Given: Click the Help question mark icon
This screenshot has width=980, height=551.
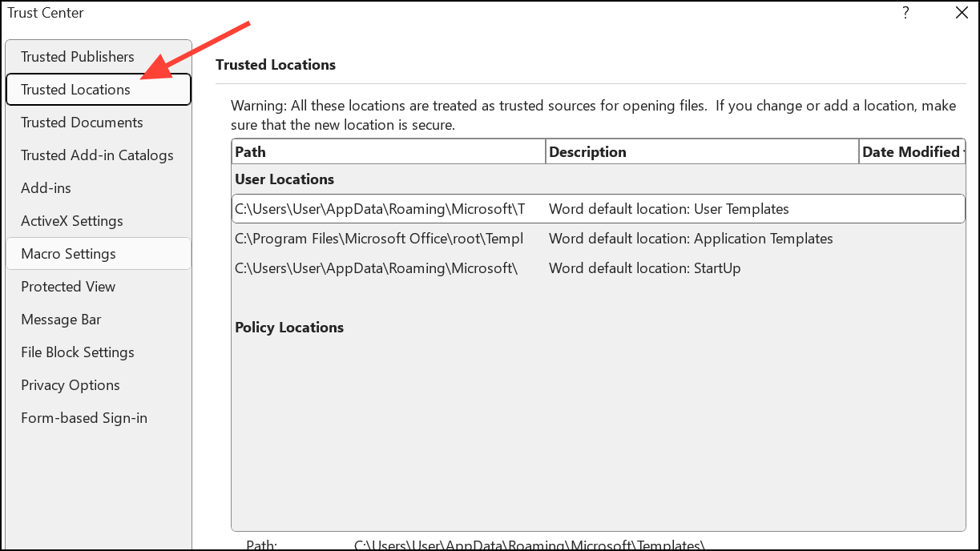Looking at the screenshot, I should coord(905,13).
